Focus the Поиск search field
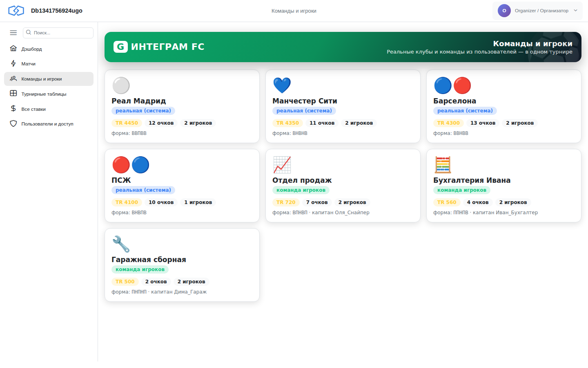The height and width of the screenshot is (368, 588). 58,33
